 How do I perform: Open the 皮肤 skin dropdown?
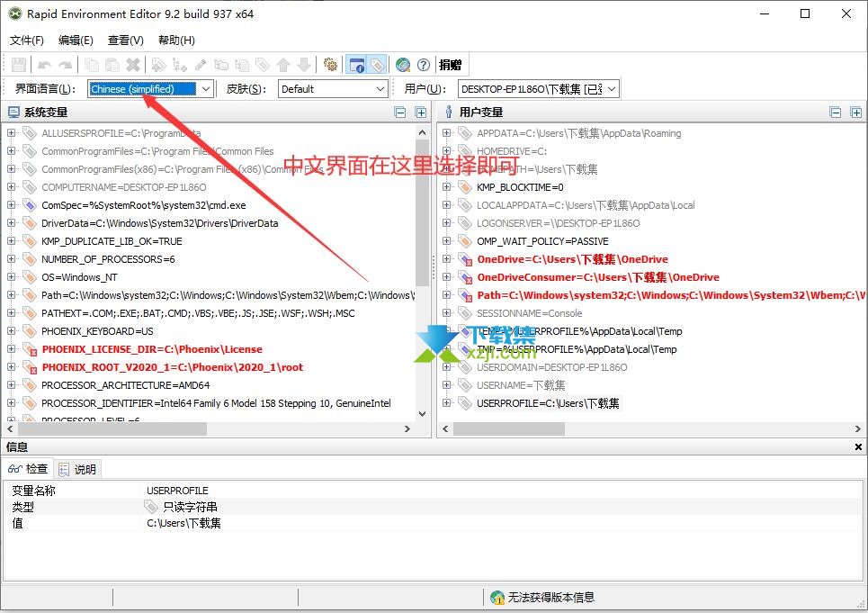click(380, 88)
